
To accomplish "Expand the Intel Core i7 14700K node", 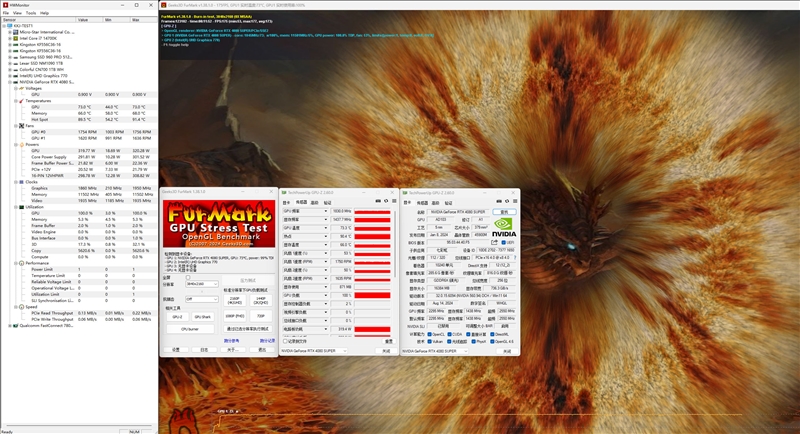I will tap(10, 38).
